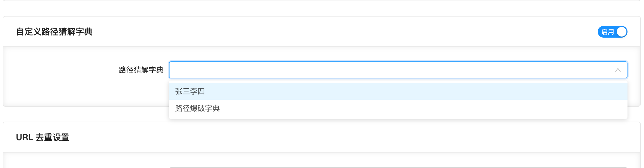
Task: Choose the 路径爆破字典 option
Action: click(x=197, y=108)
